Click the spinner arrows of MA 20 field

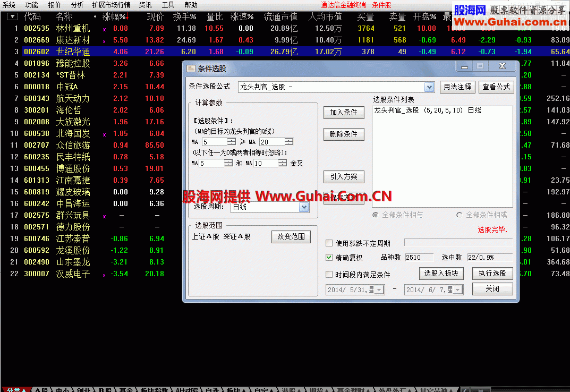click(289, 142)
